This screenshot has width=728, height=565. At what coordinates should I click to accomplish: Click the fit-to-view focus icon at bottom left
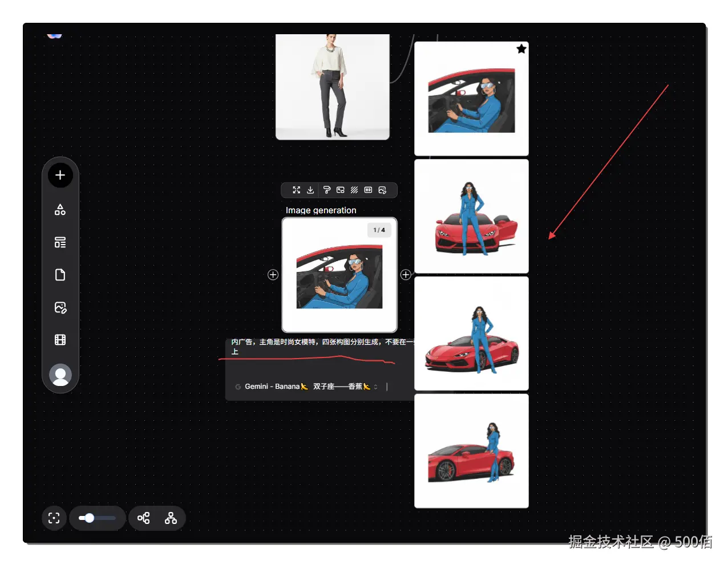click(x=54, y=518)
